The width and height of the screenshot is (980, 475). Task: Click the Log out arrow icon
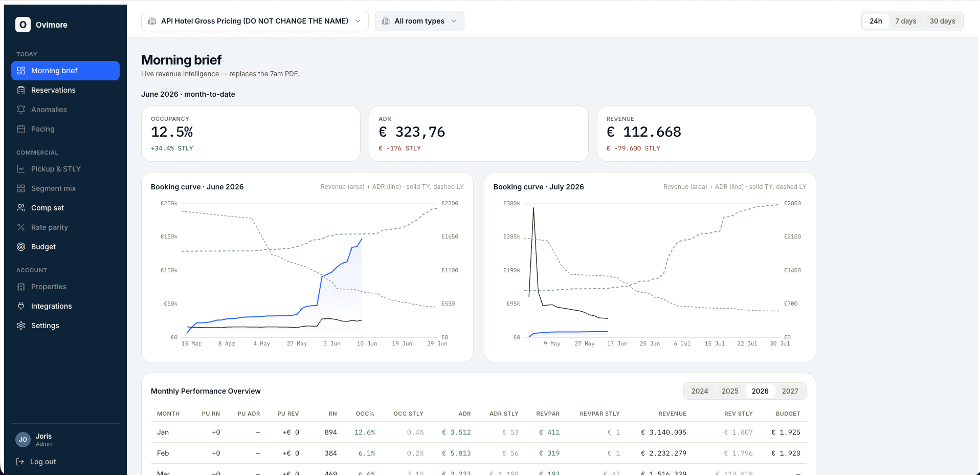coord(20,462)
